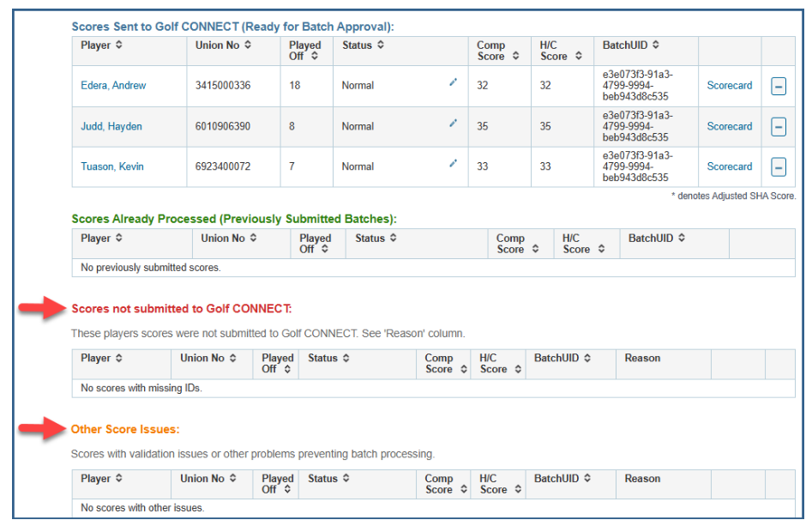Click 'No scores with other issues.' row

coord(434,508)
